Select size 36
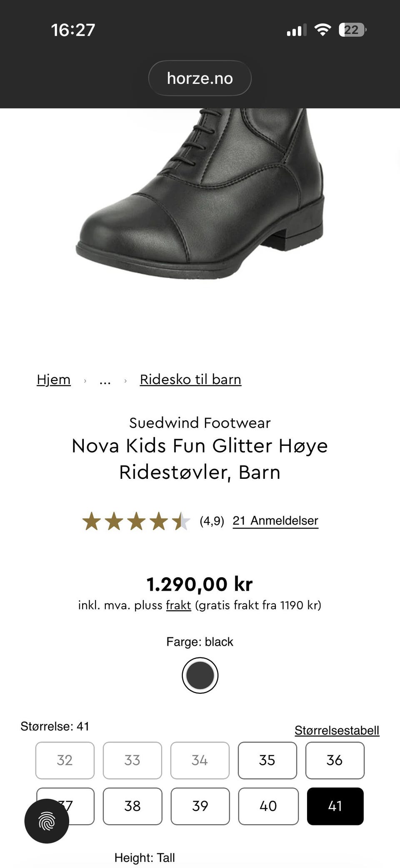The image size is (400, 868). click(x=335, y=760)
